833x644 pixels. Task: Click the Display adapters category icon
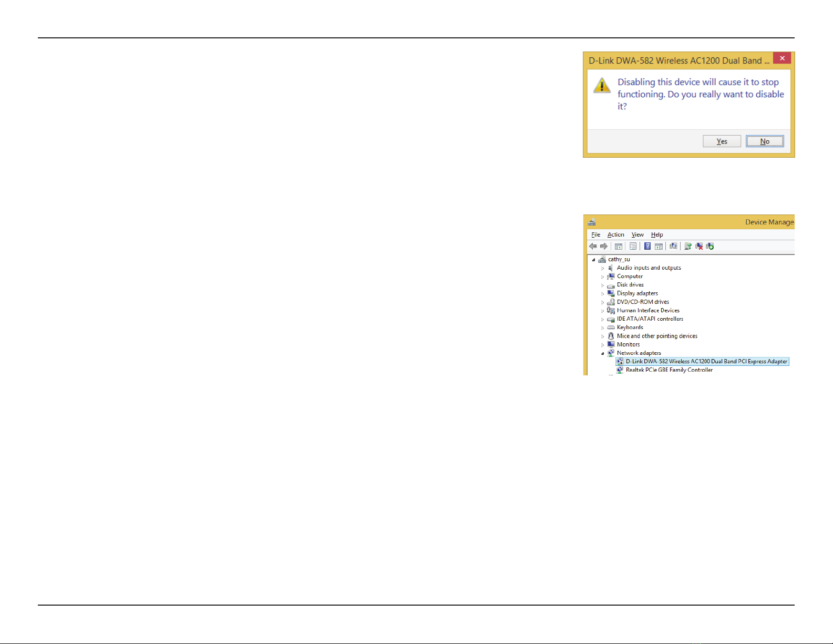611,293
